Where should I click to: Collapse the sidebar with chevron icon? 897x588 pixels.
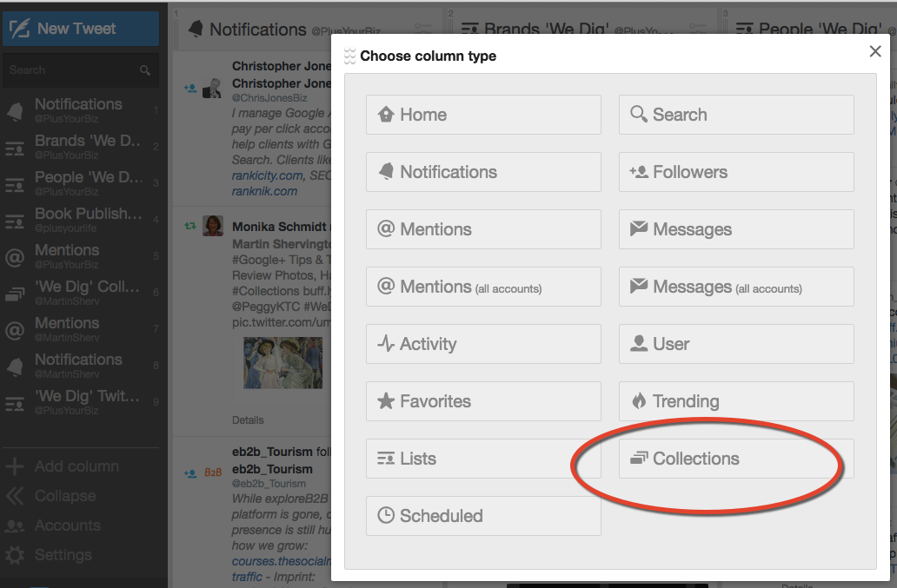[x=15, y=496]
